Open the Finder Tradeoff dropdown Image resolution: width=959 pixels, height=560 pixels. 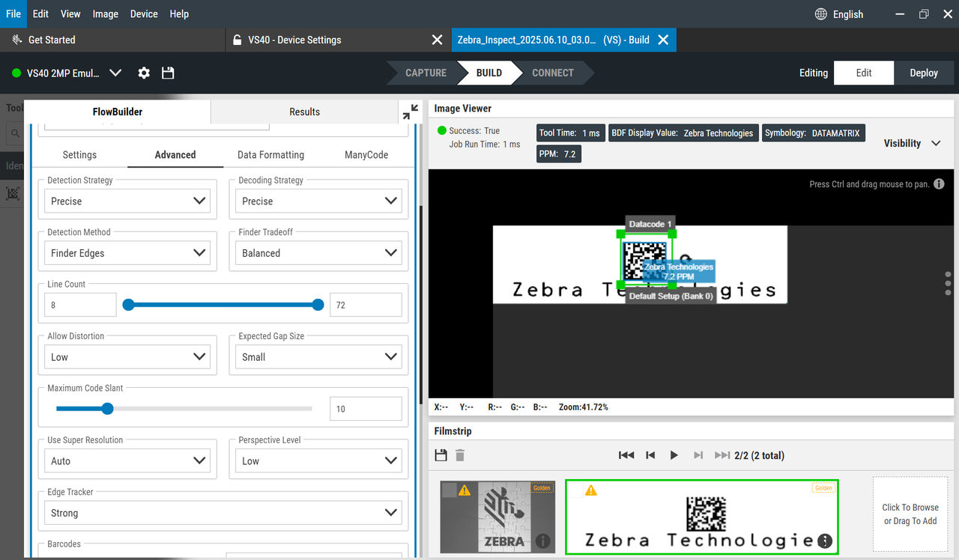pyautogui.click(x=318, y=253)
